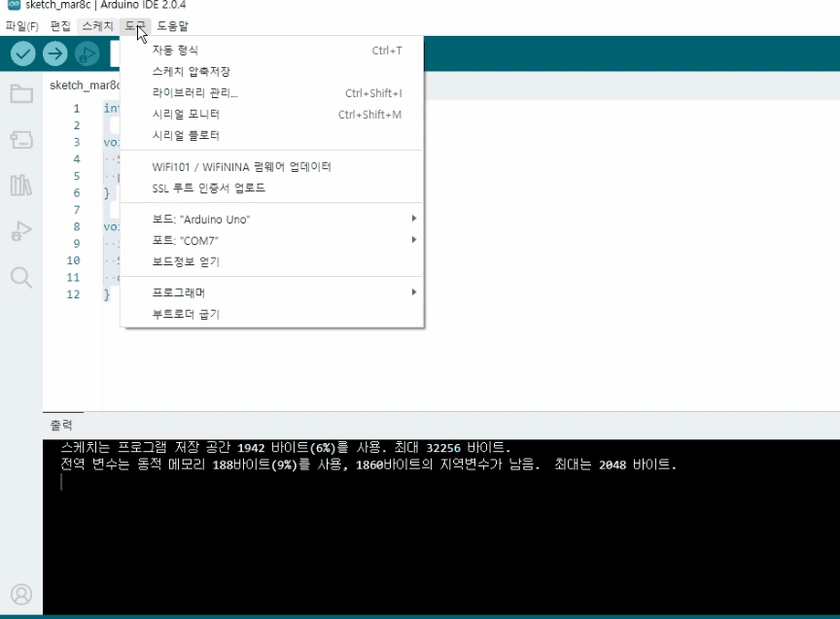
Task: Open the 도움말 menu
Action: coord(172,26)
